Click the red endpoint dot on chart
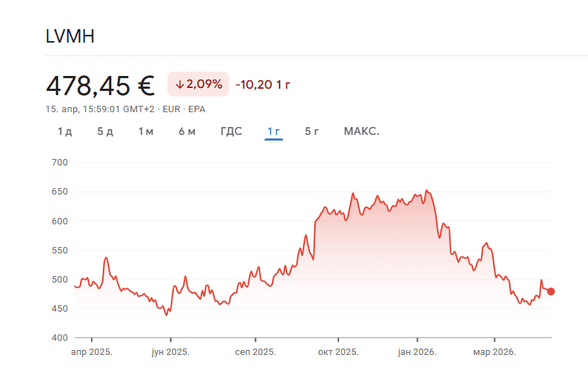The image size is (588, 372). click(x=551, y=291)
